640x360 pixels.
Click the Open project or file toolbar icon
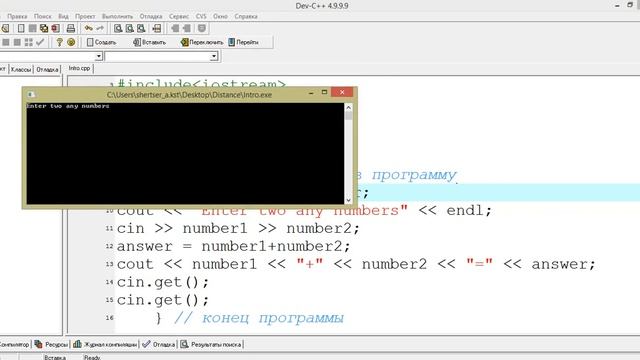(5, 28)
